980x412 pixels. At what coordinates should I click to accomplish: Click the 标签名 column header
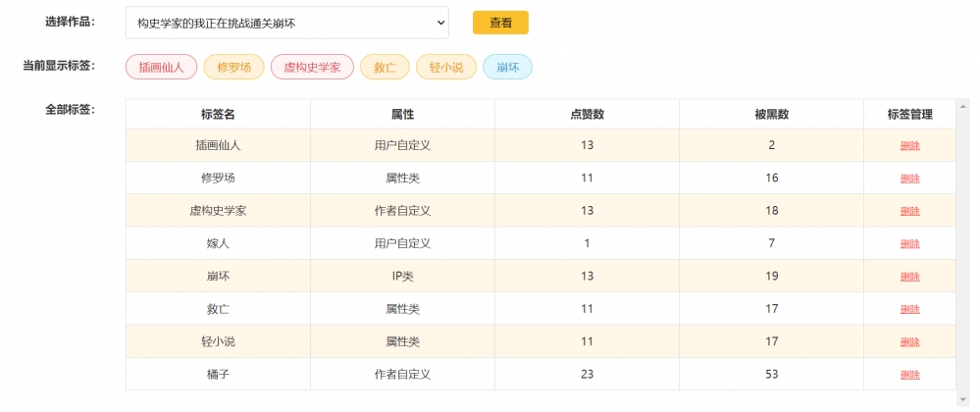218,114
